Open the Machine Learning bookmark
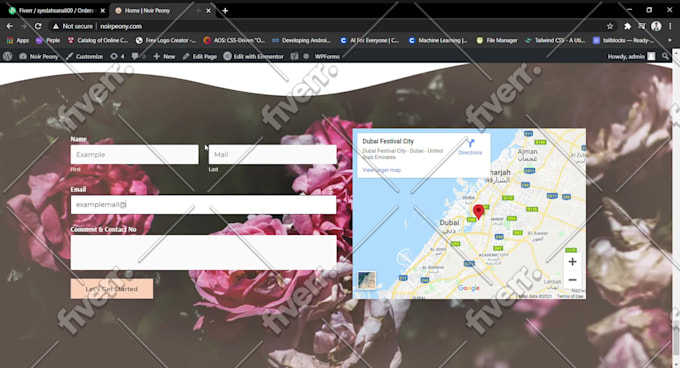This screenshot has height=368, width=680. click(x=438, y=40)
